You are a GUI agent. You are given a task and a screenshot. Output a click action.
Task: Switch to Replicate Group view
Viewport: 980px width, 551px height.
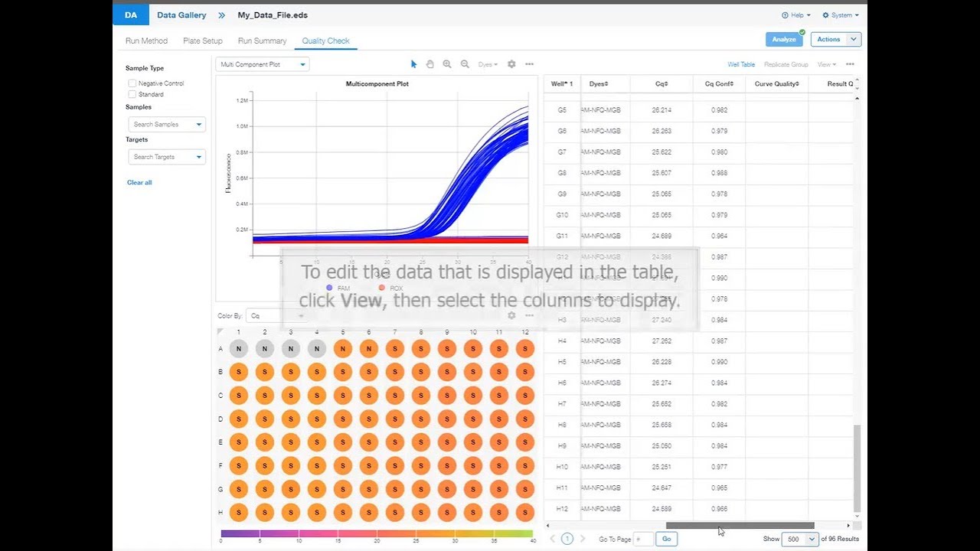coord(786,64)
